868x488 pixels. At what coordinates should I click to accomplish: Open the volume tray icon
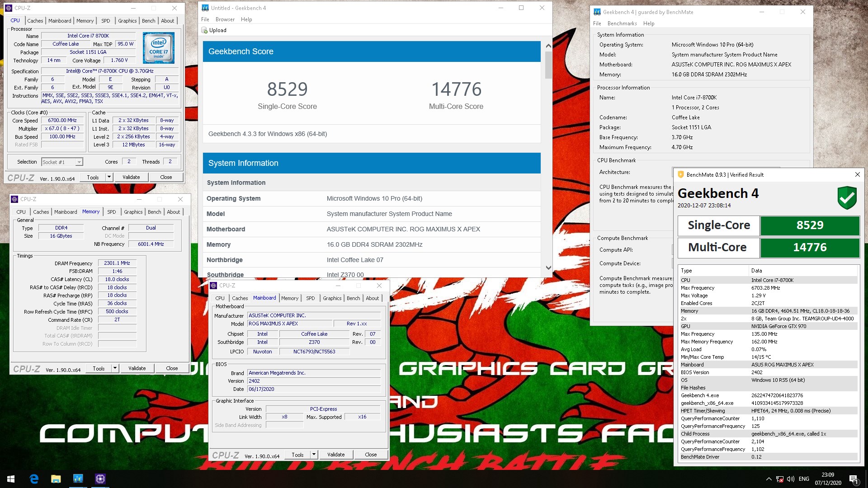pos(791,479)
